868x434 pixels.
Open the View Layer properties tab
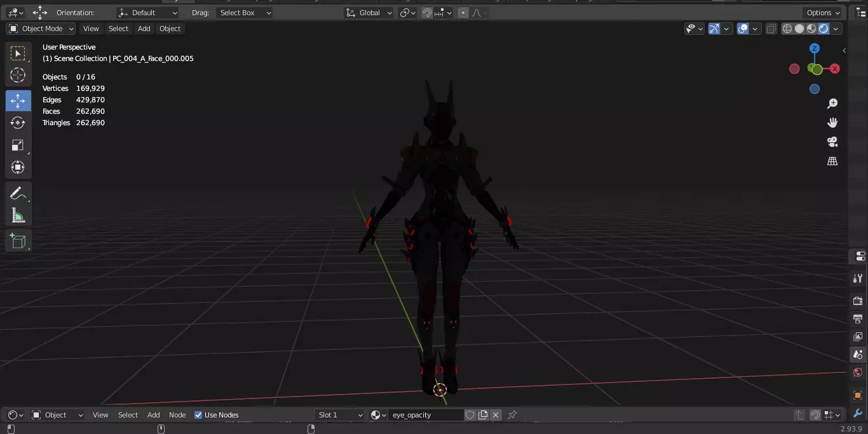858,336
